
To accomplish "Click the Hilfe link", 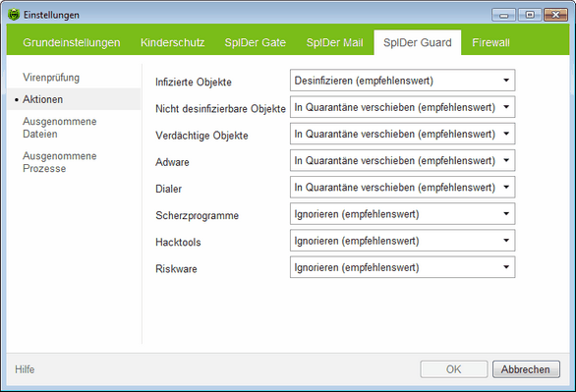I will coord(25,369).
